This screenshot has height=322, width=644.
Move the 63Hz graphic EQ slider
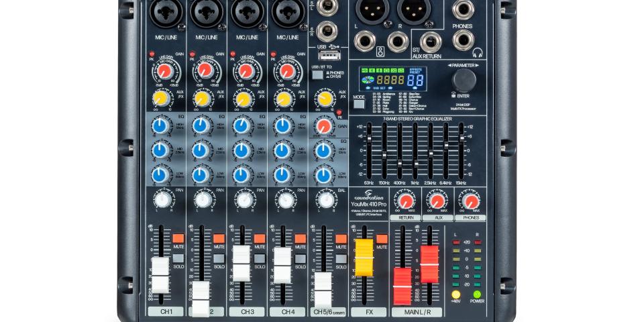(369, 140)
